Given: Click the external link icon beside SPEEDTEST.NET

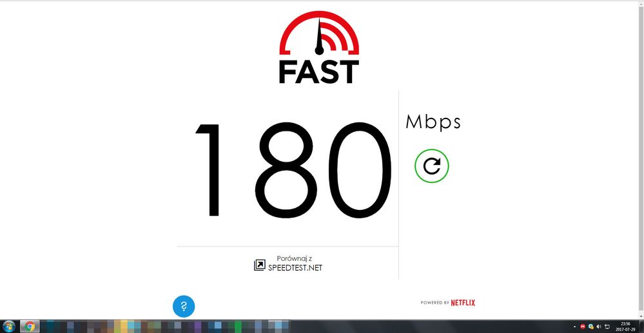Looking at the screenshot, I should [x=260, y=265].
